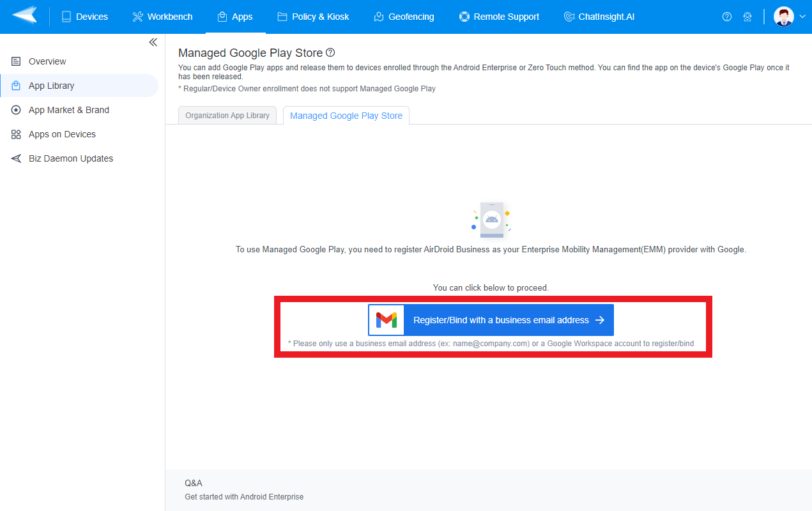Click the AirDroid paper plane logo

24,16
